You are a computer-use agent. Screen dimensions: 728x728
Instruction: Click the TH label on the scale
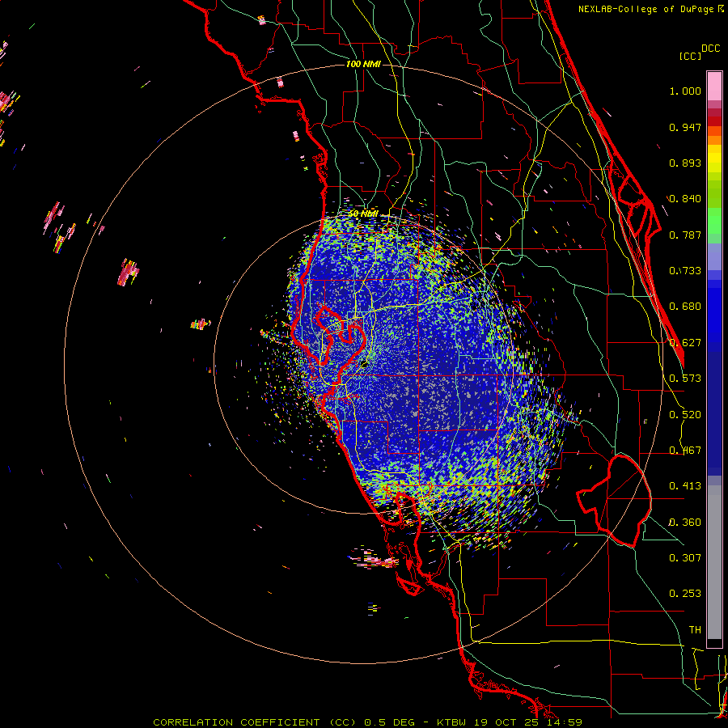click(695, 629)
